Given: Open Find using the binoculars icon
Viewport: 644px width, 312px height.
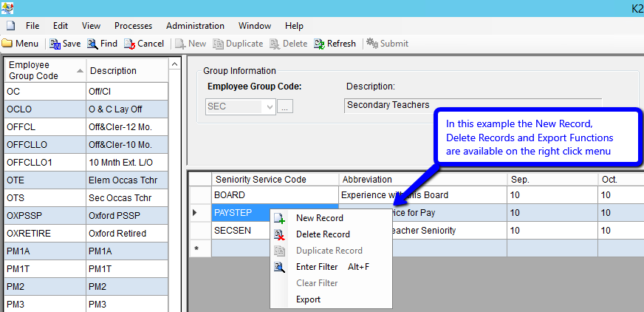Looking at the screenshot, I should (93, 44).
